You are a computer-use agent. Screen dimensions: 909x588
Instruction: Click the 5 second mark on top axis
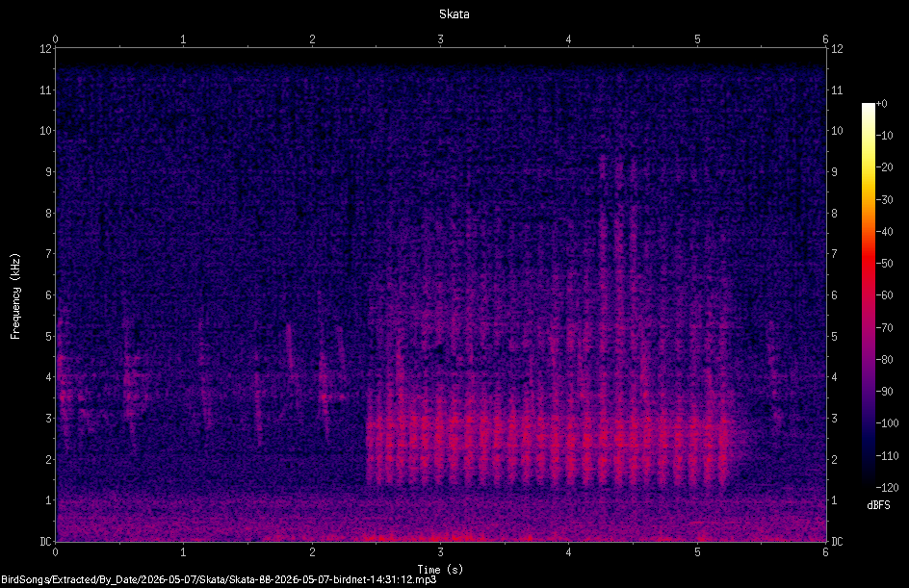pos(697,39)
